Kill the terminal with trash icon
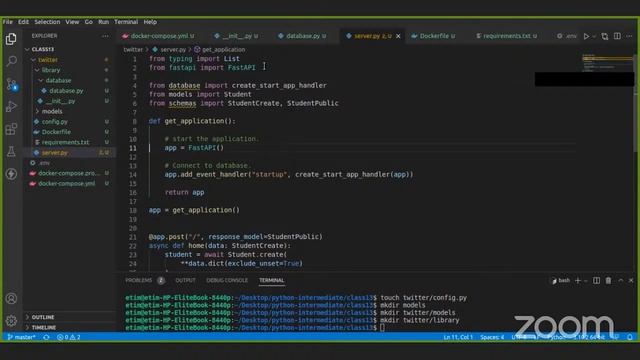640x360 pixels. click(x=608, y=280)
